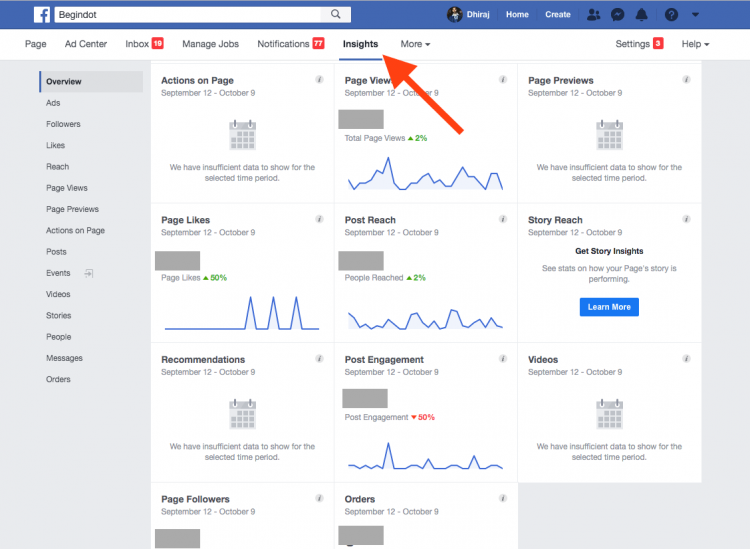Click info icon on Page Previews card
This screenshot has height=549, width=750.
pyautogui.click(x=686, y=79)
